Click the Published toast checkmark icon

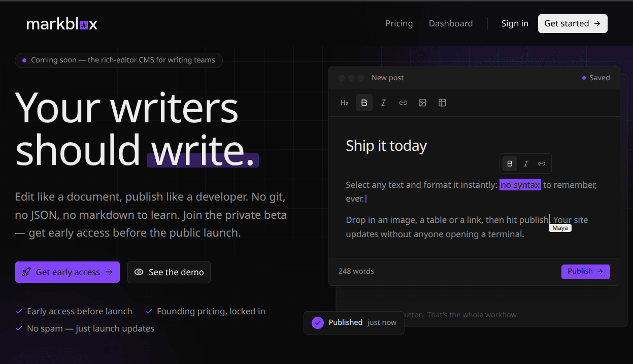pos(318,323)
